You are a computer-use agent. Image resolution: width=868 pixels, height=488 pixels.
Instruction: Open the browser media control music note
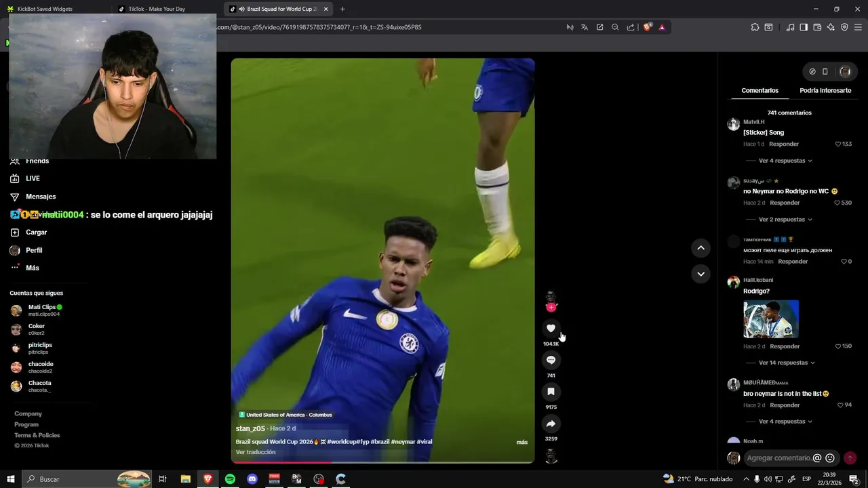click(790, 27)
